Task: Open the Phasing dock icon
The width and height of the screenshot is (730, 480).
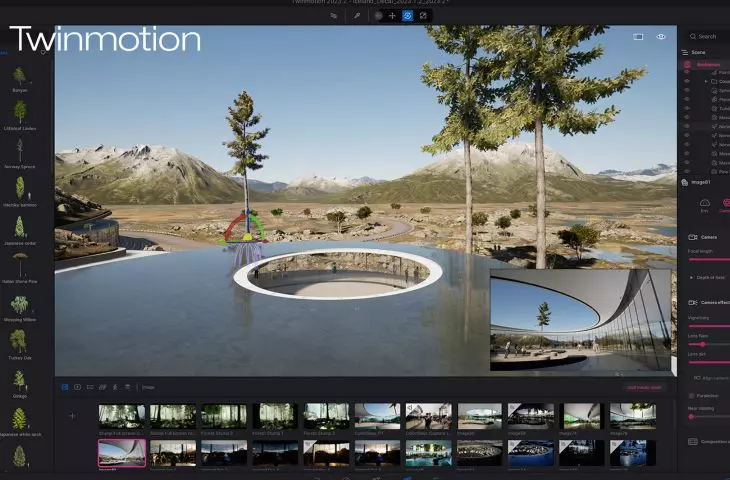Action: tap(115, 387)
